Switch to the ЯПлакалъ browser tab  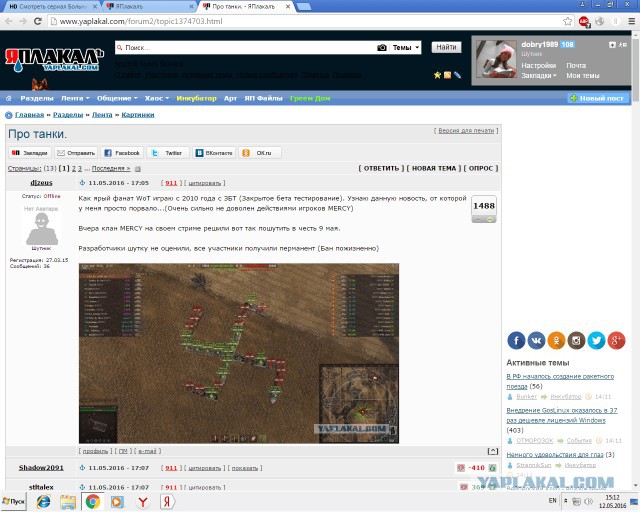tap(148, 7)
